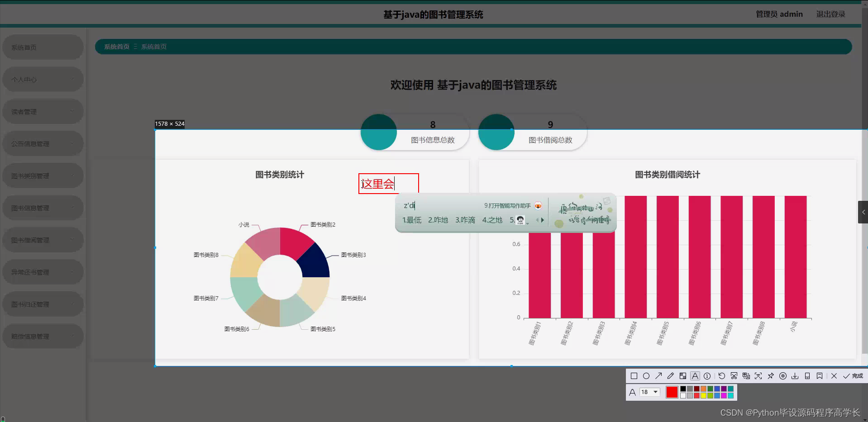Undo the last annotation

(721, 375)
